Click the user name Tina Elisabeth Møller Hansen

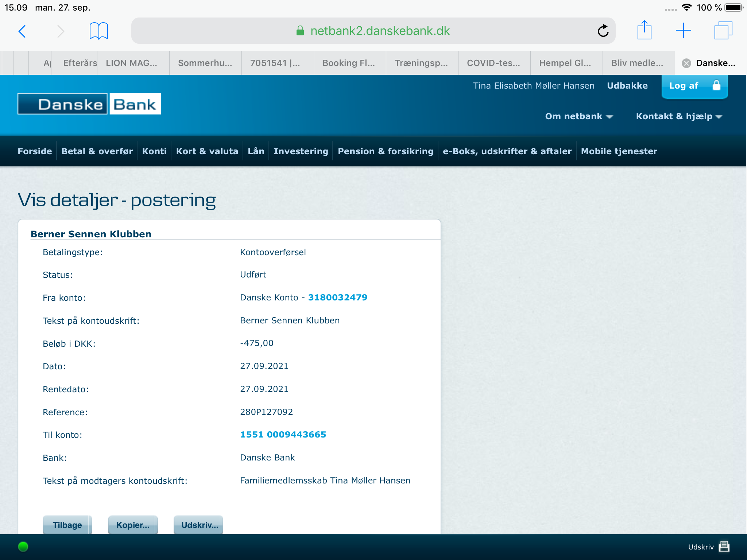pyautogui.click(x=534, y=86)
